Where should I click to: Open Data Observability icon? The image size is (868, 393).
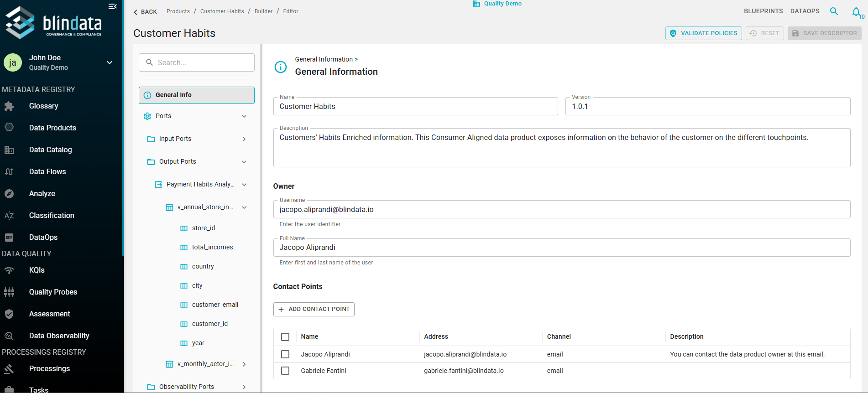pyautogui.click(x=9, y=336)
